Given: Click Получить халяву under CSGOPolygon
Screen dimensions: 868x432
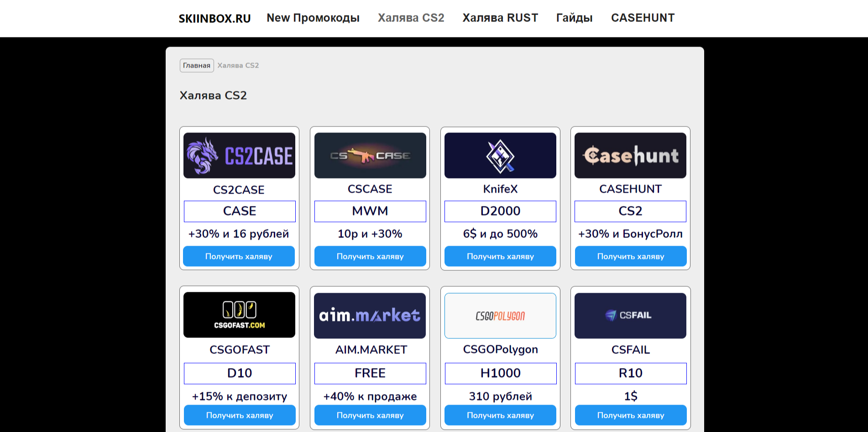Looking at the screenshot, I should coord(500,415).
